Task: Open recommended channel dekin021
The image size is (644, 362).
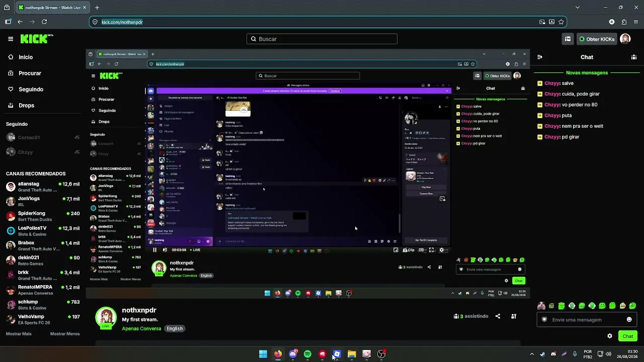Action: [x=43, y=260]
